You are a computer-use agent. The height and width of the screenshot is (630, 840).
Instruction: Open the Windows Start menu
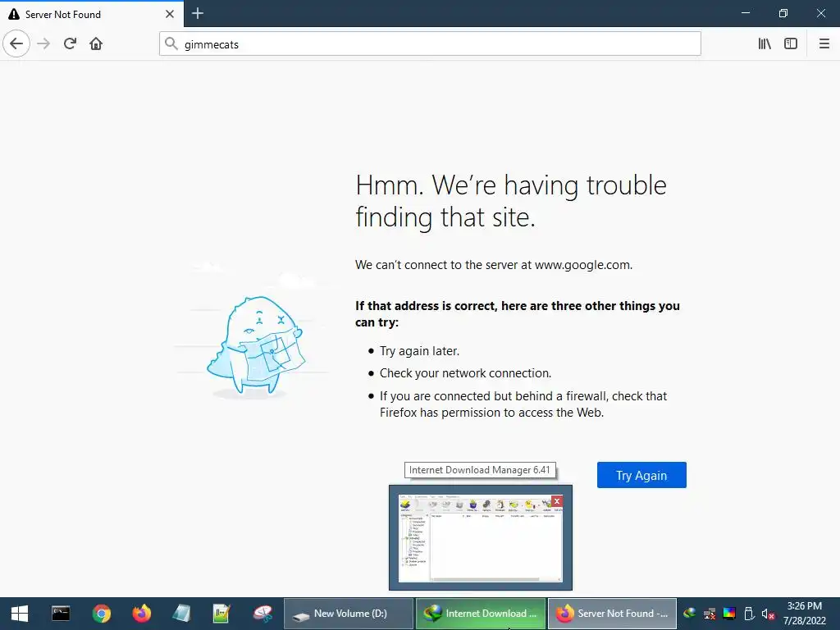[20, 614]
